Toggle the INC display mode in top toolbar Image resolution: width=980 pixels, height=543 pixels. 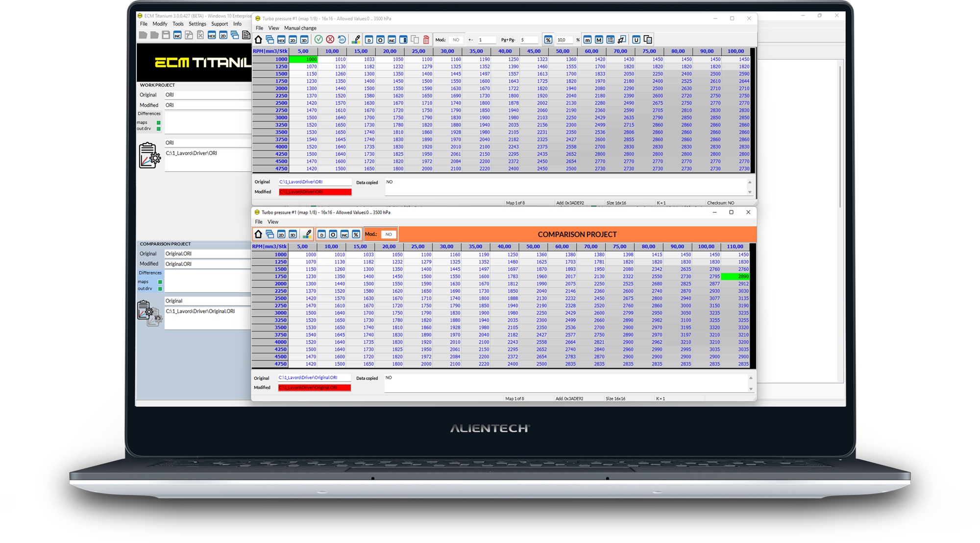[392, 40]
